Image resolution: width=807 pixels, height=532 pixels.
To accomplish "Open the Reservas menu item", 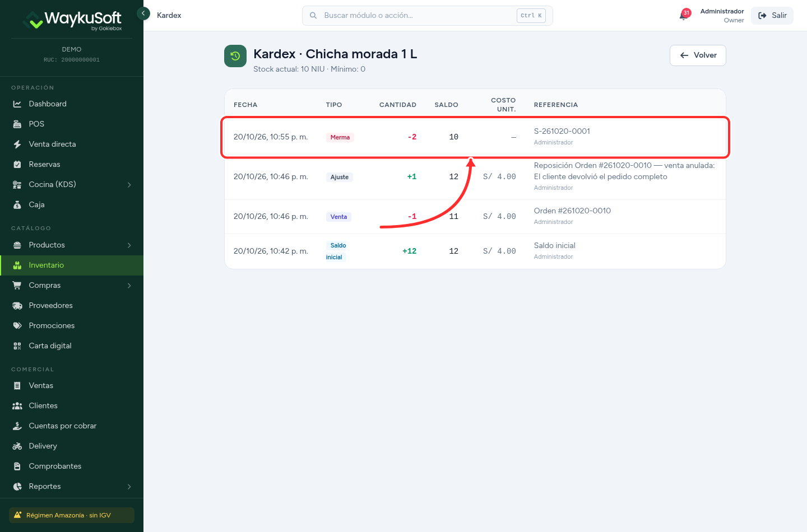I will click(72, 165).
